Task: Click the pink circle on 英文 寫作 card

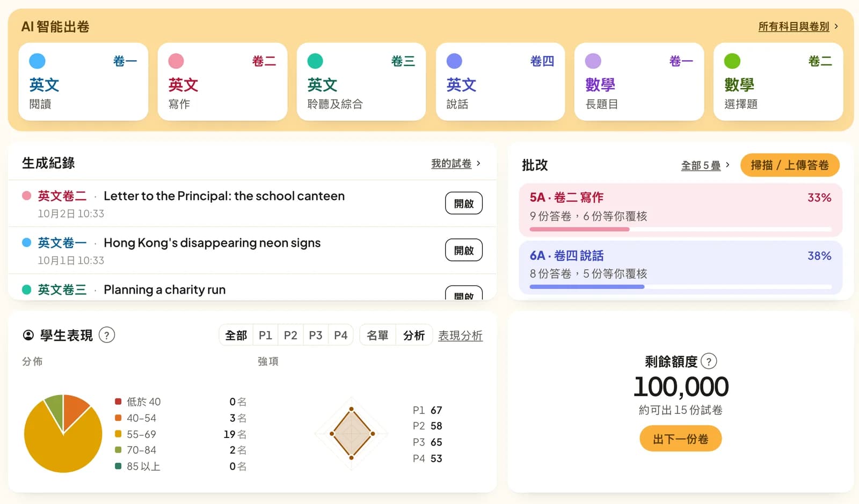Action: pos(176,61)
